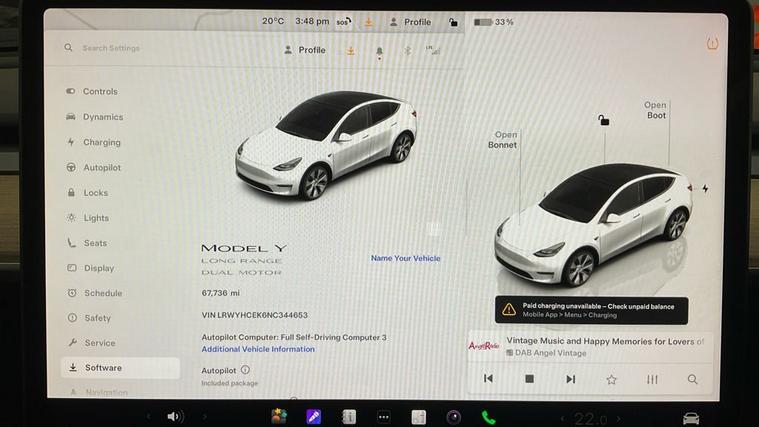Open the audio equalizer icon
This screenshot has height=427, width=759.
coord(652,380)
